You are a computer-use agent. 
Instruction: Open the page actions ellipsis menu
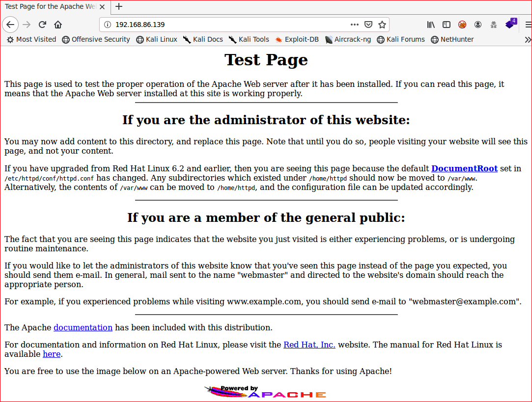point(355,25)
